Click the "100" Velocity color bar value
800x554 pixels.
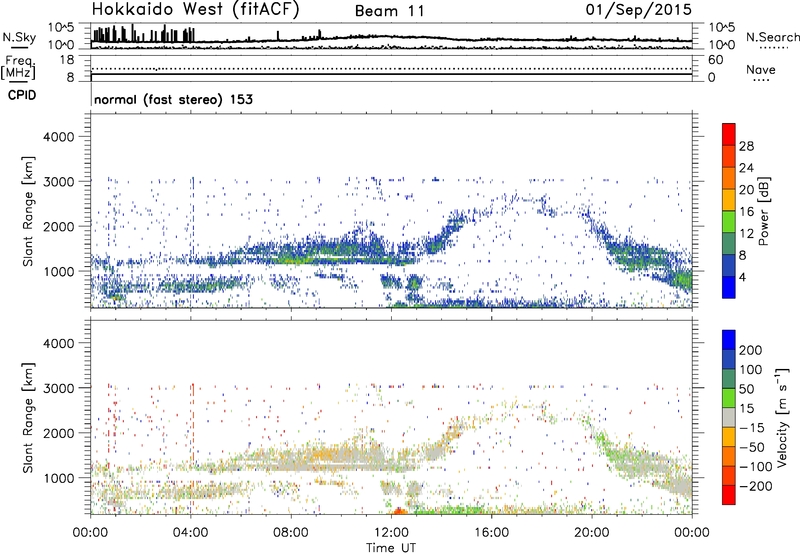tap(751, 370)
